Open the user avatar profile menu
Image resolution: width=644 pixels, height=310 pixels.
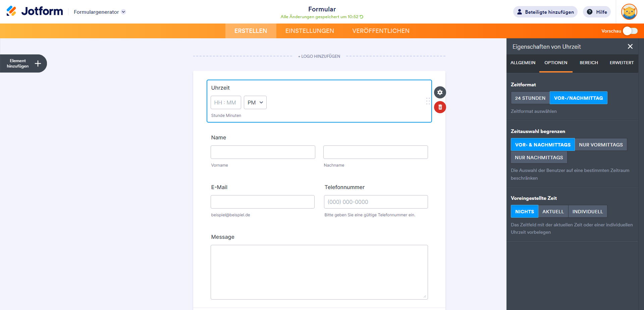tap(629, 12)
